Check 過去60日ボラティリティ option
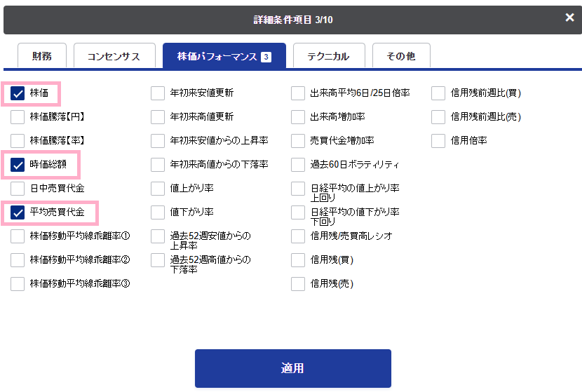Screen dimensions: 582x392 298,165
